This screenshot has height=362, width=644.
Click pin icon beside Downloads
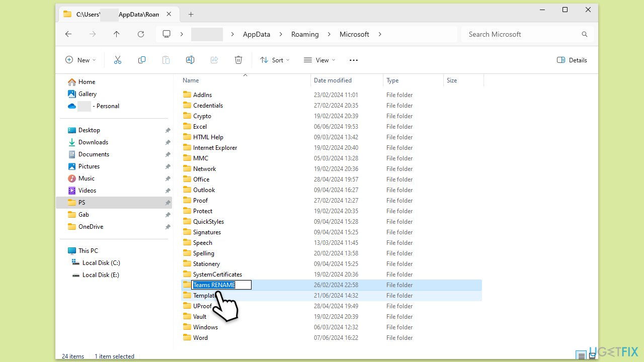(x=168, y=142)
